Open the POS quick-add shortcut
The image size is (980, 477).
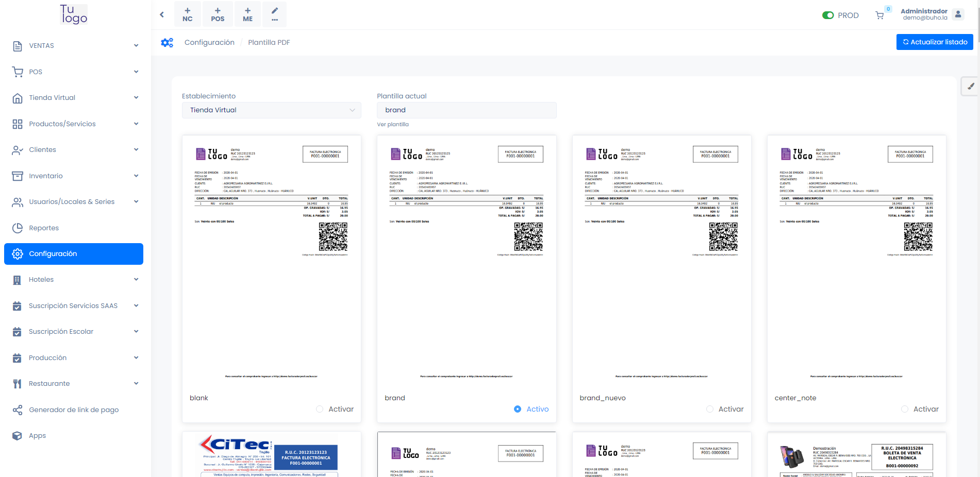pos(218,14)
